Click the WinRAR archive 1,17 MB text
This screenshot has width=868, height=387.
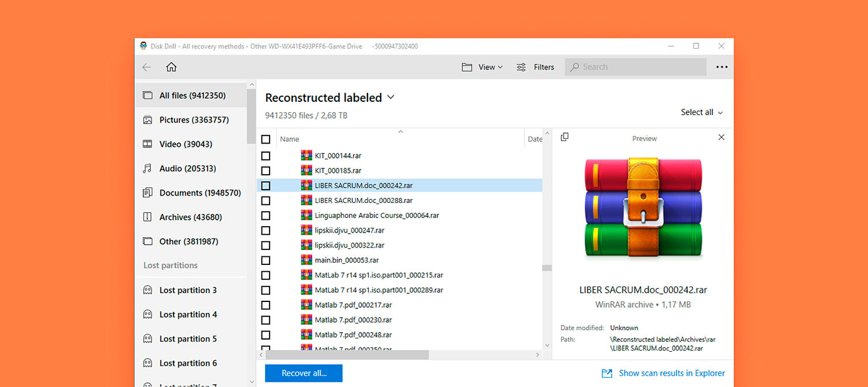[x=643, y=304]
